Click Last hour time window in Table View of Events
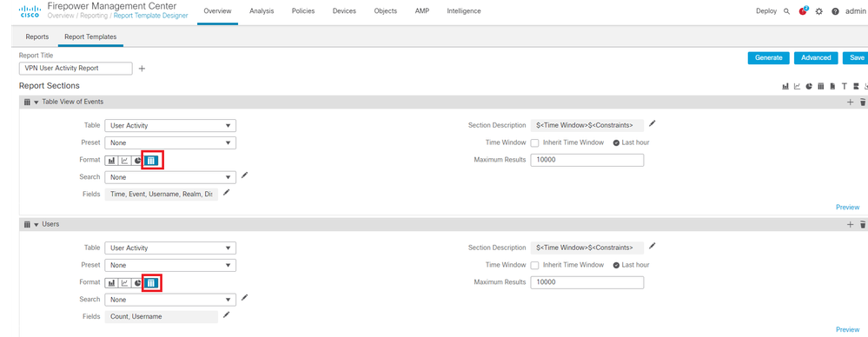This screenshot has height=337, width=868. [x=631, y=142]
